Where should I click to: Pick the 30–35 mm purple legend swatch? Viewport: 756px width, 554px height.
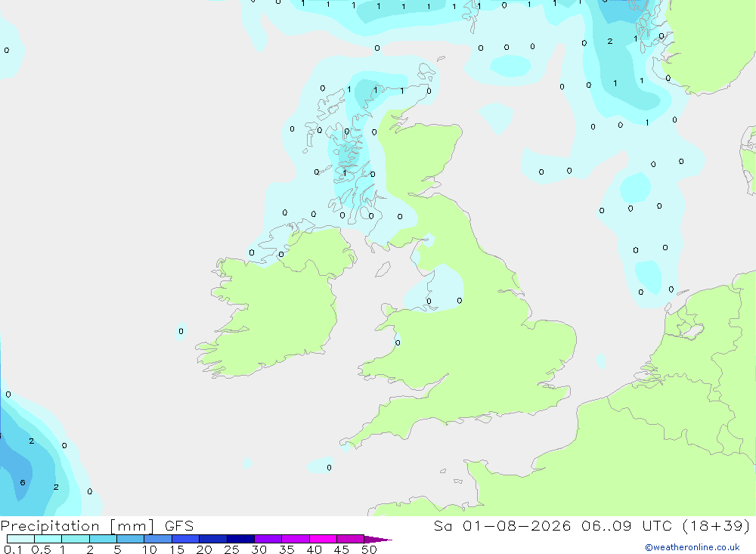[x=268, y=539]
